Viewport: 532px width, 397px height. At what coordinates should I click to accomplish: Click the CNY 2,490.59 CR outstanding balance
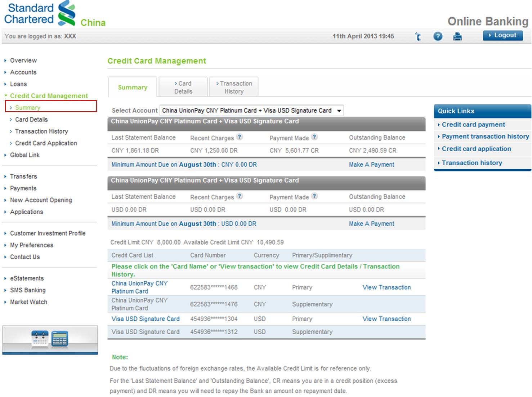[x=372, y=151]
